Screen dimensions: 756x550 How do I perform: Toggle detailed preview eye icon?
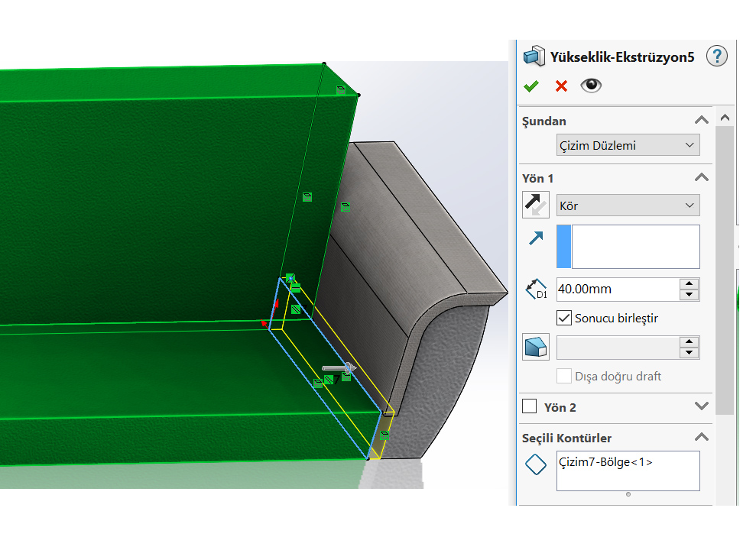591,86
